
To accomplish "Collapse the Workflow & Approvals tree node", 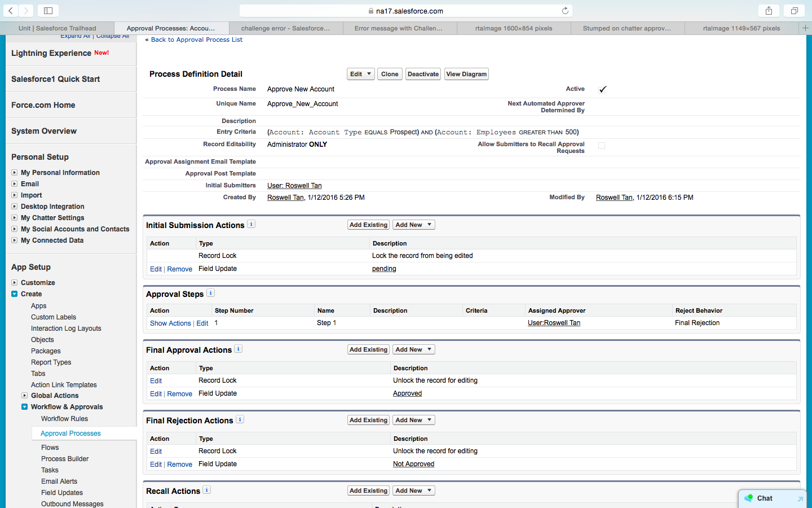I will click(25, 407).
